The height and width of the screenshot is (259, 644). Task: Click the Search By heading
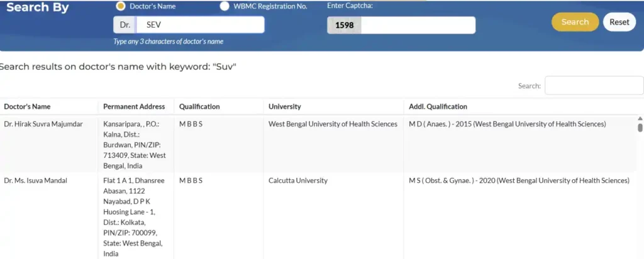pos(38,8)
